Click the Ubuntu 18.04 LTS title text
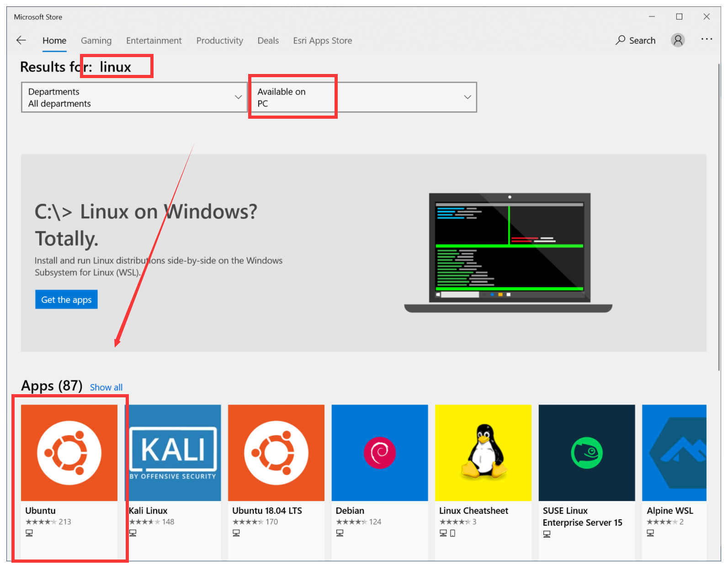The image size is (728, 570). pos(267,511)
